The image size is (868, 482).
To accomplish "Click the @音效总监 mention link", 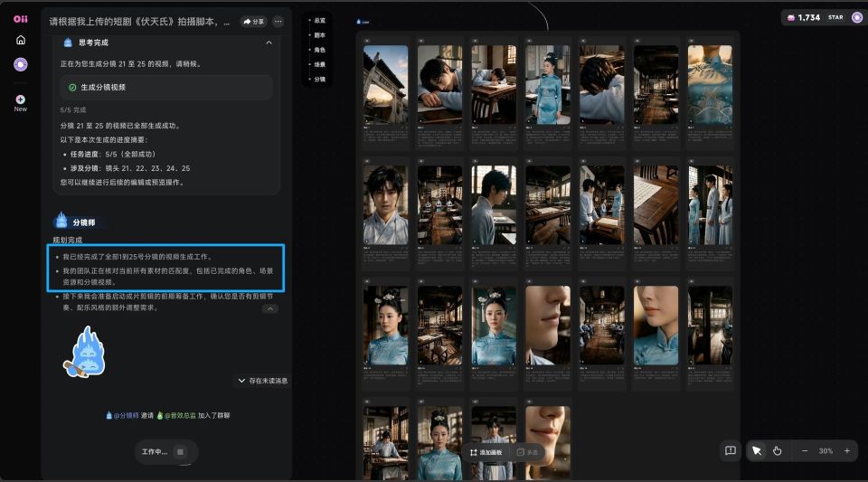I will pyautogui.click(x=176, y=415).
